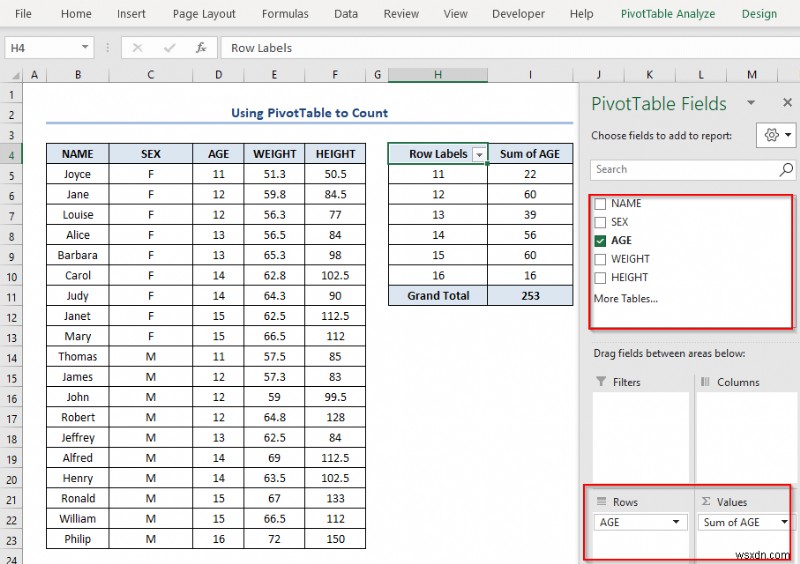
Task: Select column H header
Action: click(438, 75)
